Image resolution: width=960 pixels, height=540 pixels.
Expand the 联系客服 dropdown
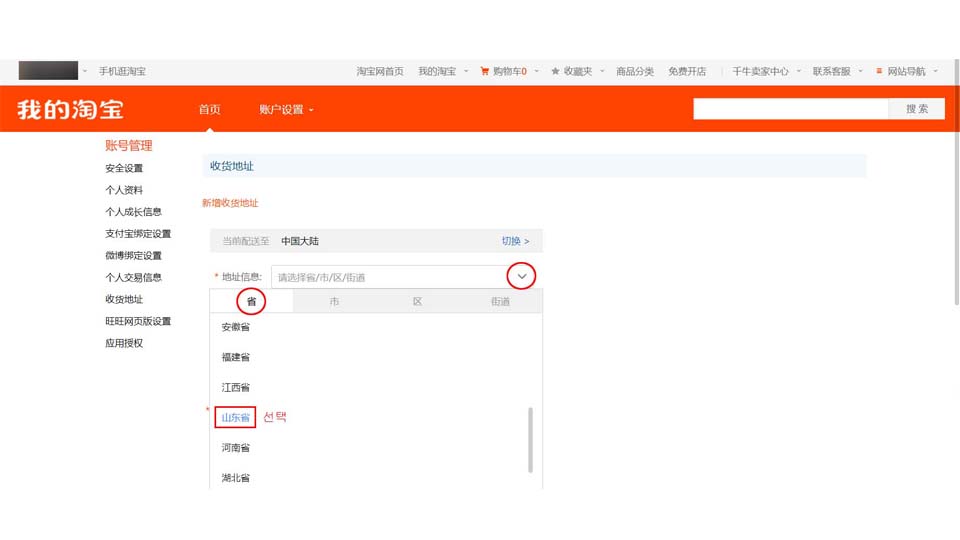pyautogui.click(x=860, y=71)
